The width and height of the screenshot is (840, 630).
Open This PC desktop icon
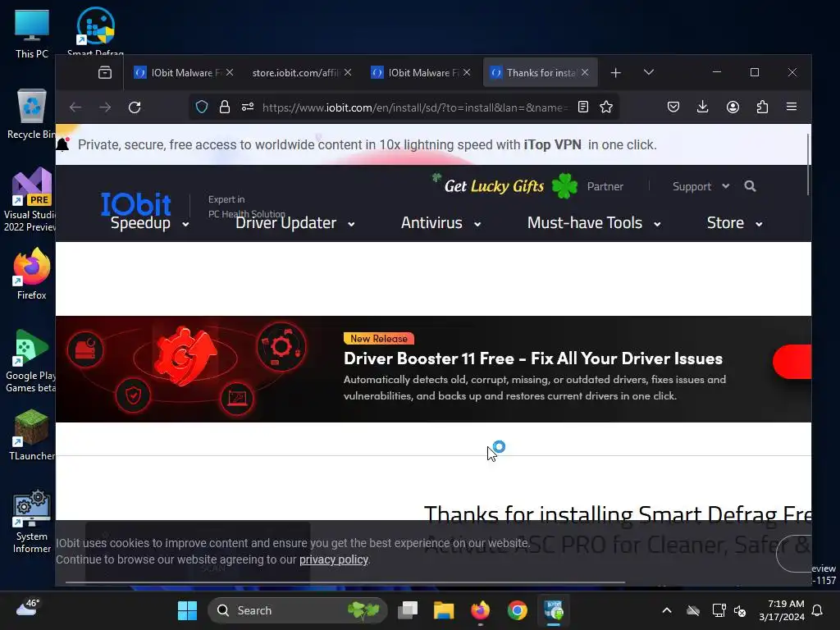point(32,33)
